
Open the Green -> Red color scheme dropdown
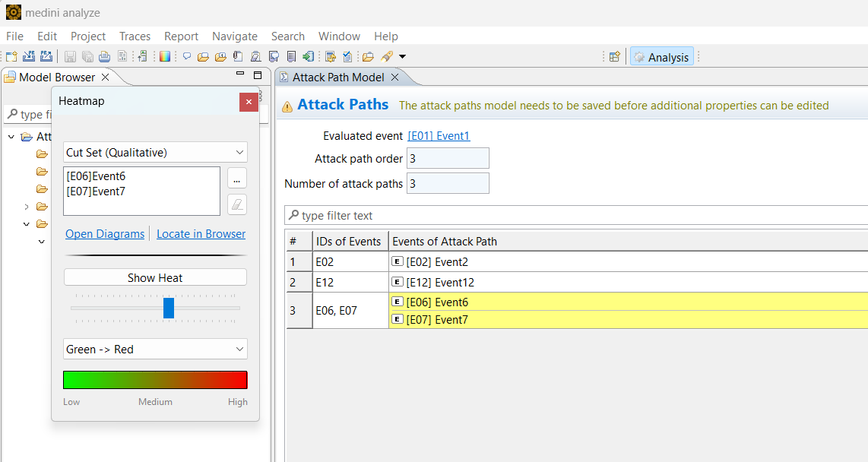[155, 350]
